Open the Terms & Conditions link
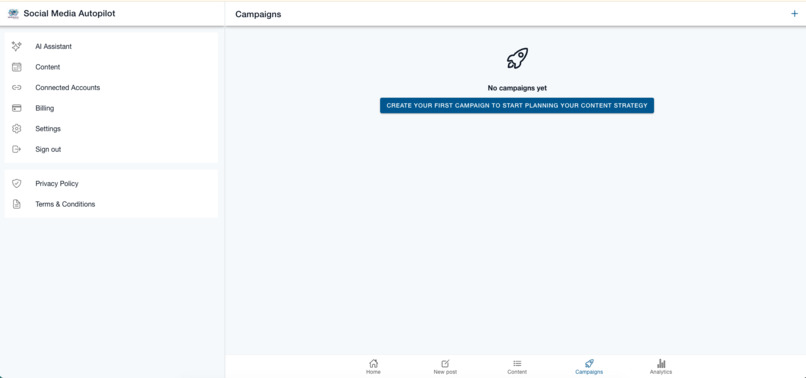Image resolution: width=806 pixels, height=378 pixels. coord(111,204)
